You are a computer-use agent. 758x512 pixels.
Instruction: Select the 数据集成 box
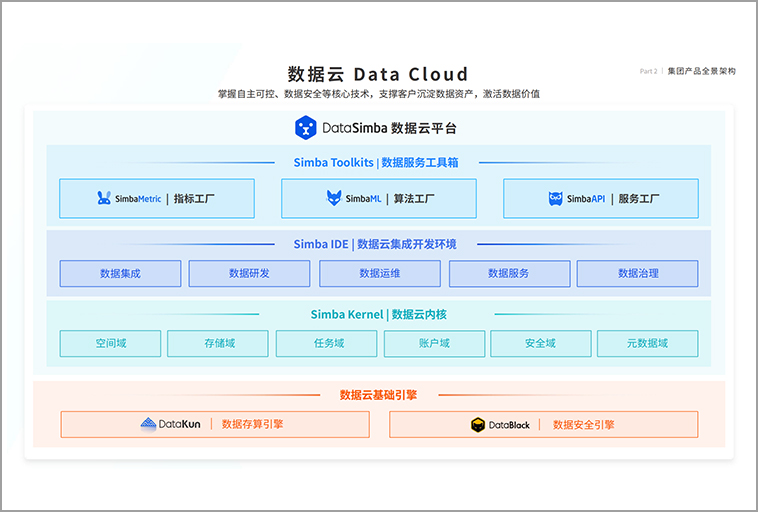pyautogui.click(x=120, y=274)
